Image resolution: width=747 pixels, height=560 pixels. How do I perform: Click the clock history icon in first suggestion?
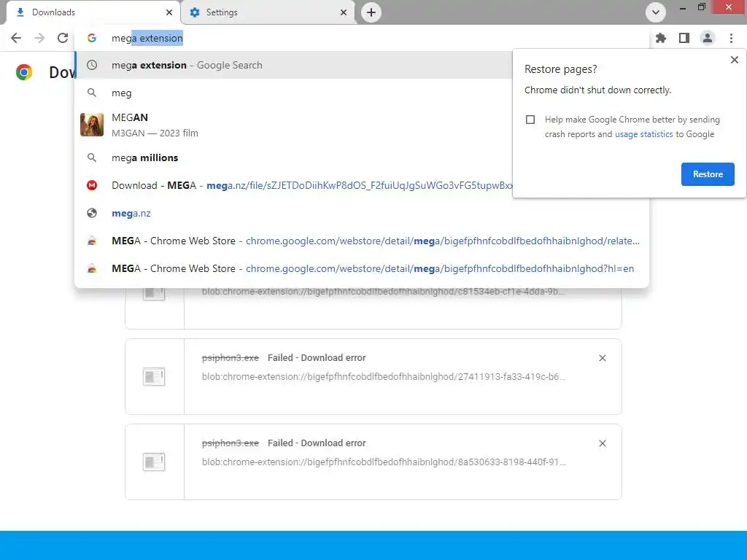tap(92, 65)
